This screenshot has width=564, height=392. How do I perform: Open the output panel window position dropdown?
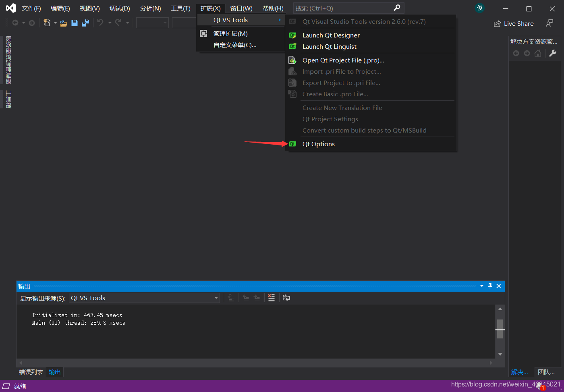point(482,286)
